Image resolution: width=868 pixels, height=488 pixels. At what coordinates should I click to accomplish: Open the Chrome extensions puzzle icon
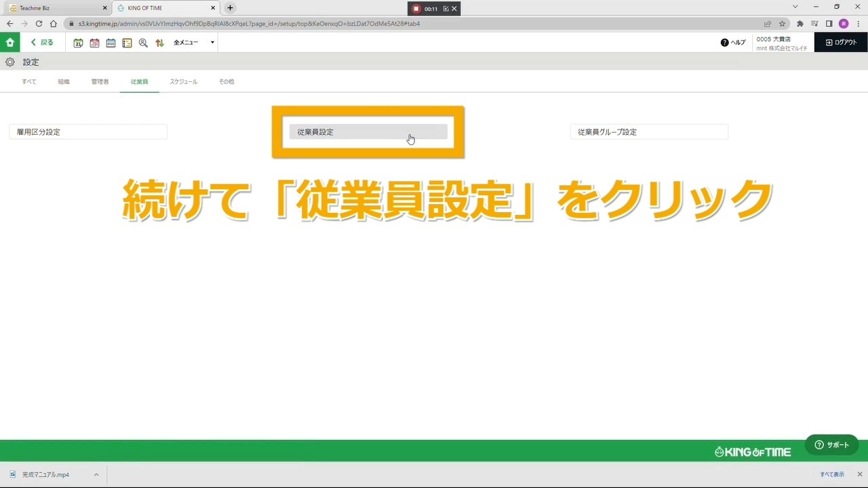pyautogui.click(x=800, y=24)
